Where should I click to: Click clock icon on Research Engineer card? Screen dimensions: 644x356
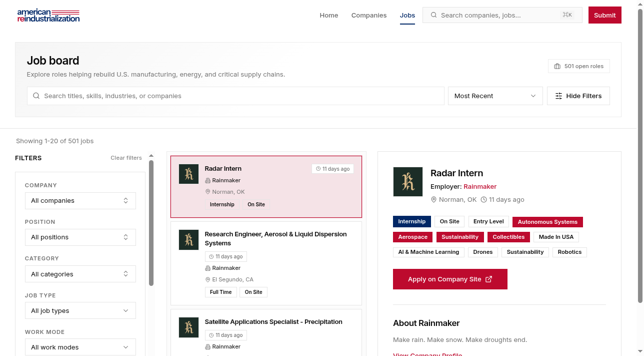pyautogui.click(x=211, y=256)
